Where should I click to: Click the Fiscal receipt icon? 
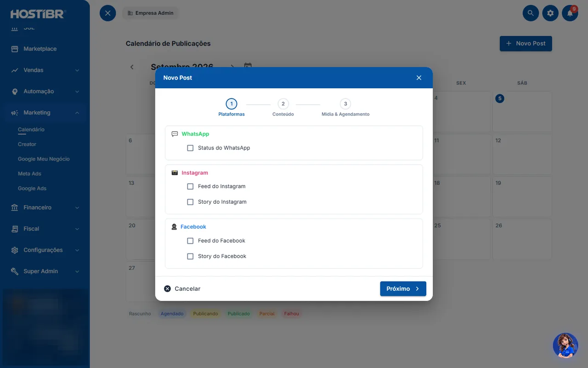click(15, 229)
